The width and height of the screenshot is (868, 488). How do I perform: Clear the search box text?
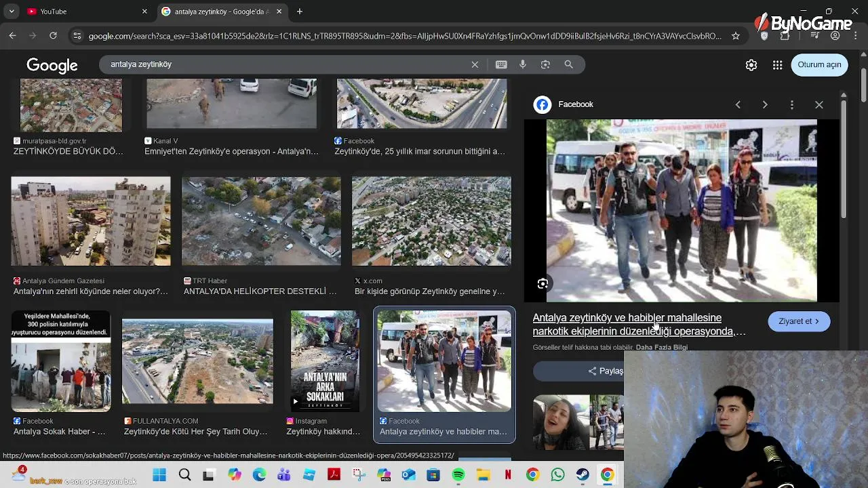click(475, 64)
